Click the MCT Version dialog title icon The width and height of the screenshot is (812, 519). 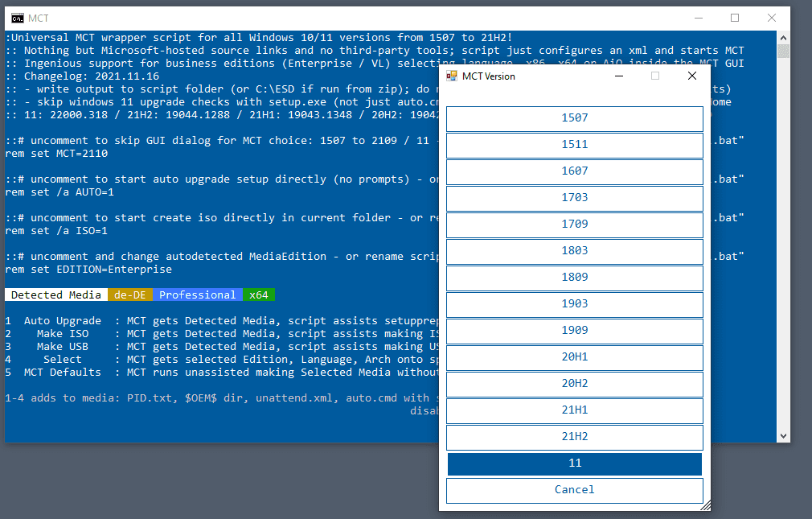[x=452, y=76]
